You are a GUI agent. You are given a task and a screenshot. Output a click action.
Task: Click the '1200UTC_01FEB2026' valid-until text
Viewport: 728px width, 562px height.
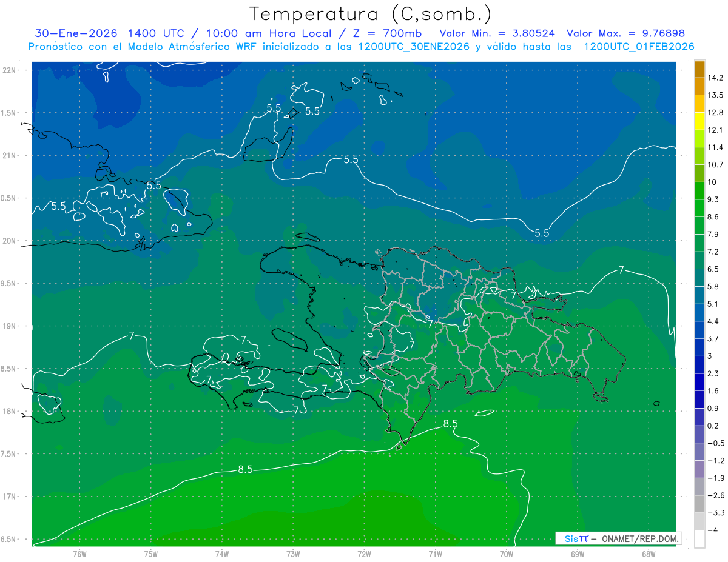[639, 47]
